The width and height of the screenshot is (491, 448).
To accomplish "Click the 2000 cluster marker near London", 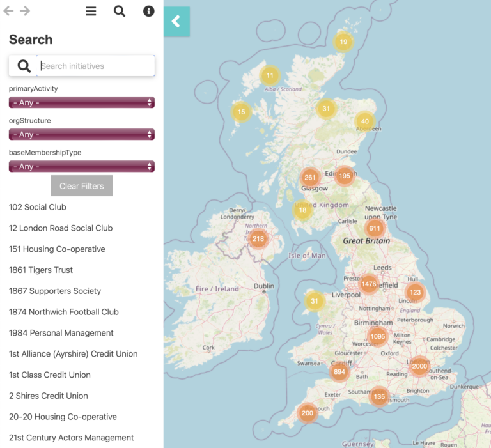I will click(x=419, y=366).
